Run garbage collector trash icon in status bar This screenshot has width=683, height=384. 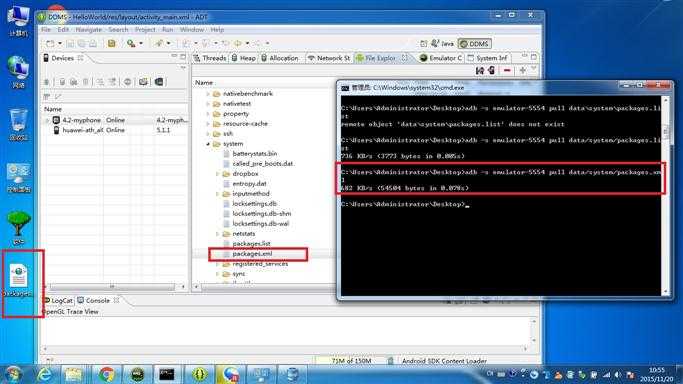pos(391,361)
